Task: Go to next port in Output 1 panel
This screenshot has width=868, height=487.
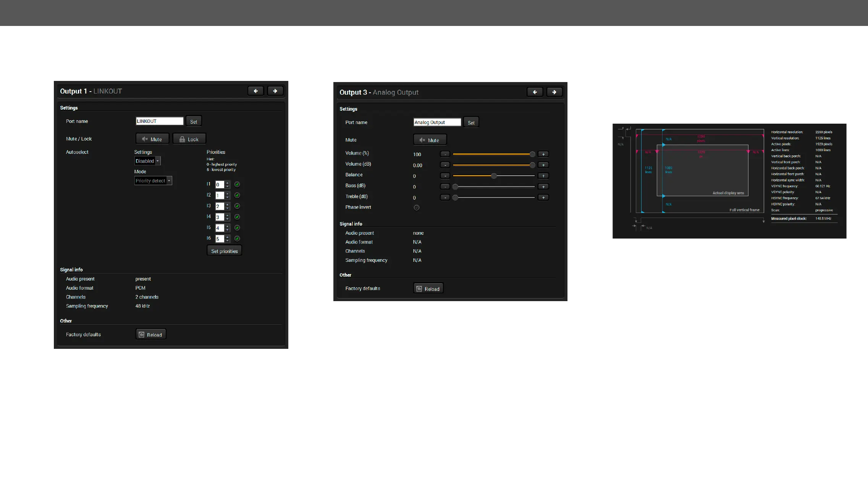Action: tap(275, 91)
